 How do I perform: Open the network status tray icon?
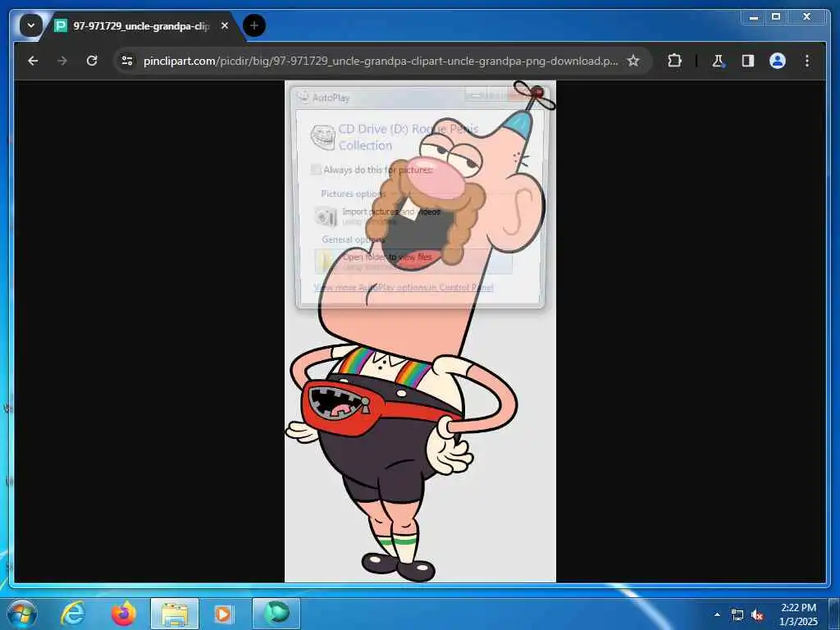[737, 615]
